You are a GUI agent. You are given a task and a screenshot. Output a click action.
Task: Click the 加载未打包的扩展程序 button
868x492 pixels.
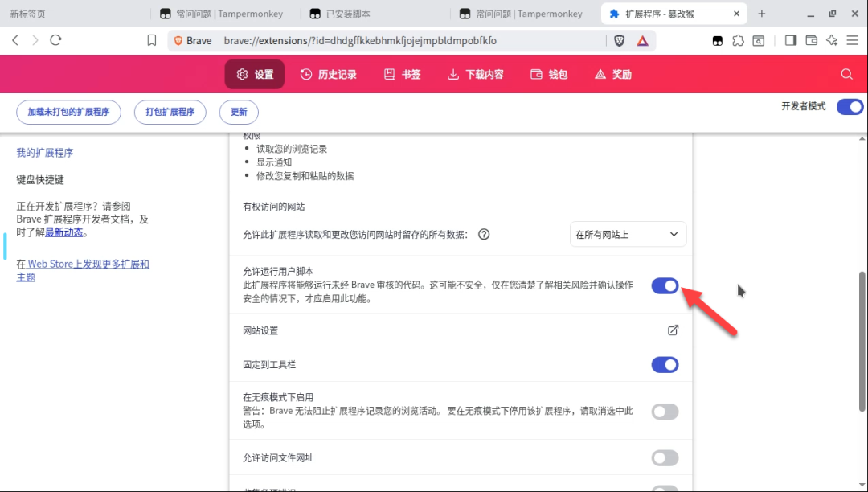[x=68, y=112]
